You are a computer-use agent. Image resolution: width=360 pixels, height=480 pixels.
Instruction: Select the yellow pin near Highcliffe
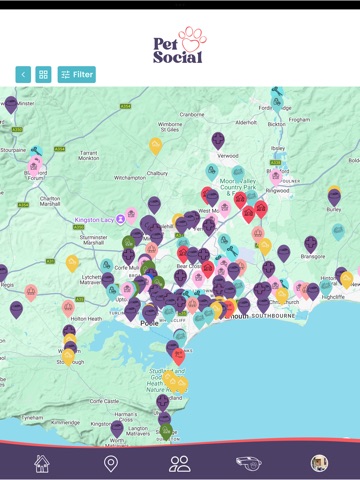pyautogui.click(x=347, y=279)
